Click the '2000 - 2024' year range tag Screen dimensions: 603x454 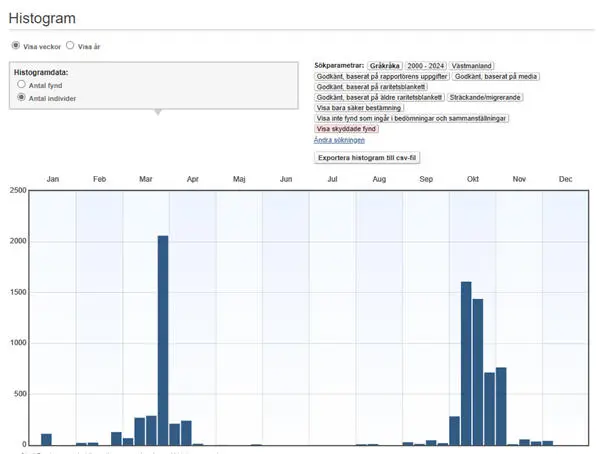coord(425,65)
